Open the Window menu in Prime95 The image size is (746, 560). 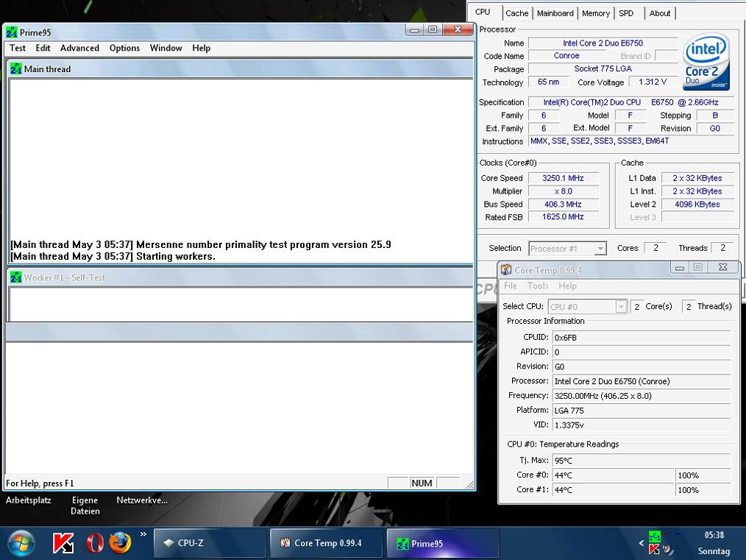tap(166, 48)
